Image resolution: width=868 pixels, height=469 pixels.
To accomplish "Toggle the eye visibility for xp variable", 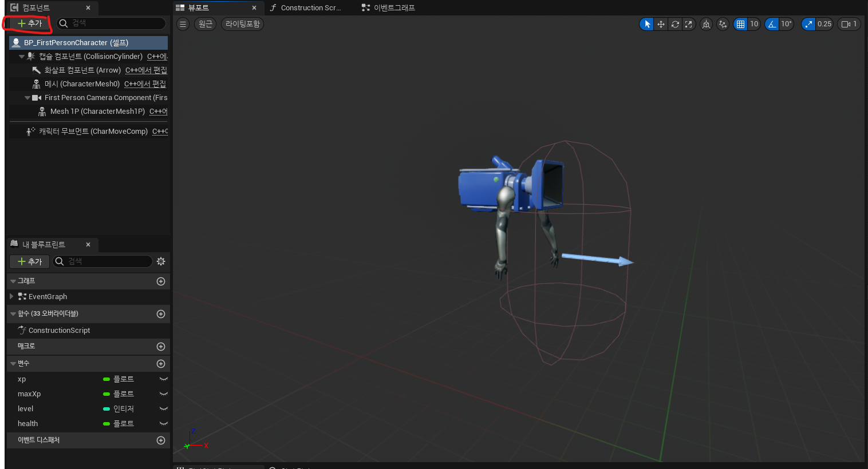I will point(163,379).
